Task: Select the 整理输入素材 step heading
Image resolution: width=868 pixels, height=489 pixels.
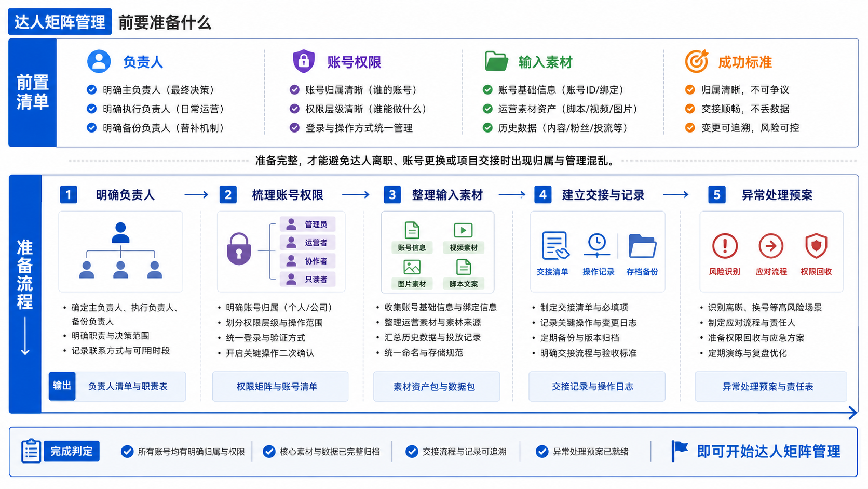Action: (447, 195)
